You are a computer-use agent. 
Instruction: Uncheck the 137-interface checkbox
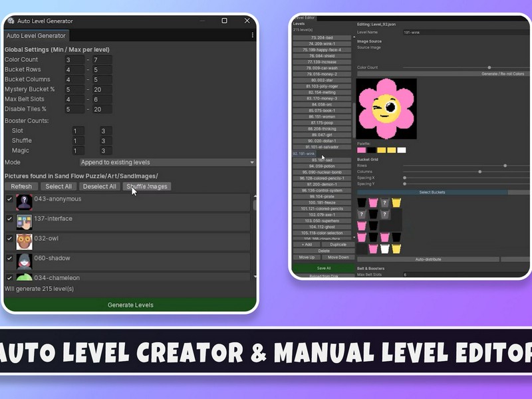(9, 219)
